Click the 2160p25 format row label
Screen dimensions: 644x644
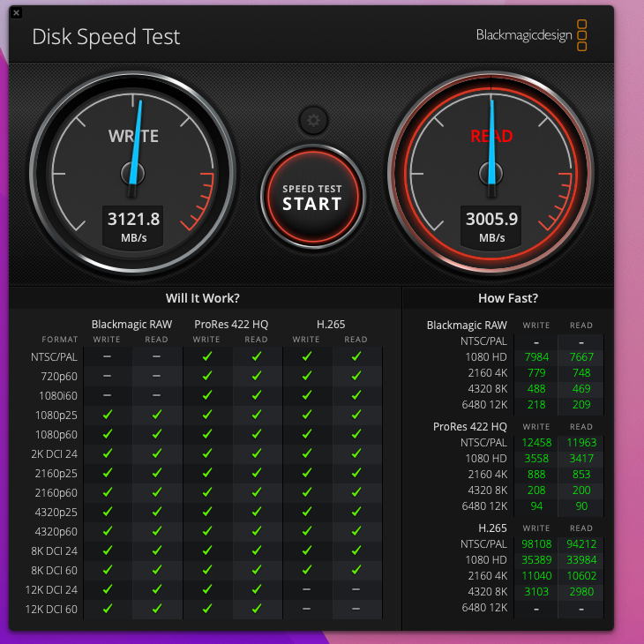coord(56,474)
